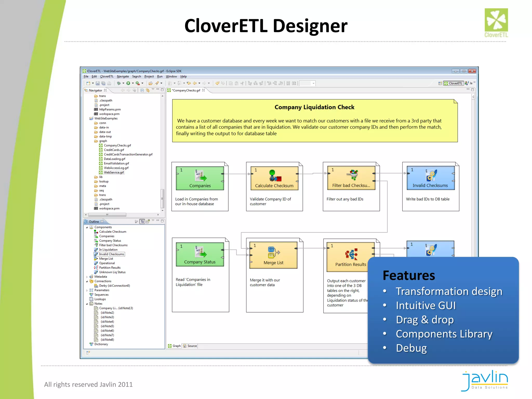This screenshot has height=399, width=532.
Task: Click the Debug bug icon
Action: (x=119, y=83)
